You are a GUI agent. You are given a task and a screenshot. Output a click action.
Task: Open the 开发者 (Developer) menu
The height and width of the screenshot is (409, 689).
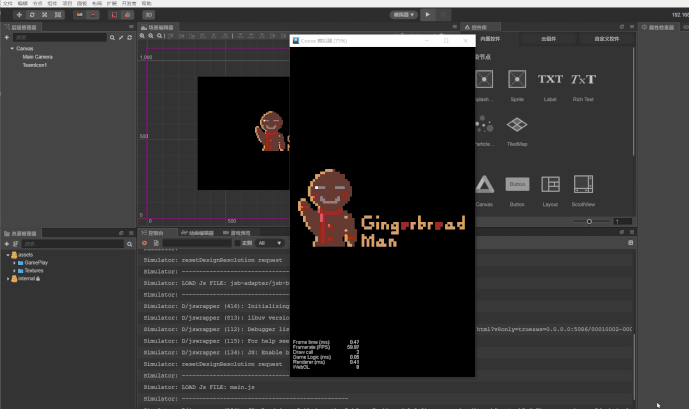pyautogui.click(x=129, y=4)
